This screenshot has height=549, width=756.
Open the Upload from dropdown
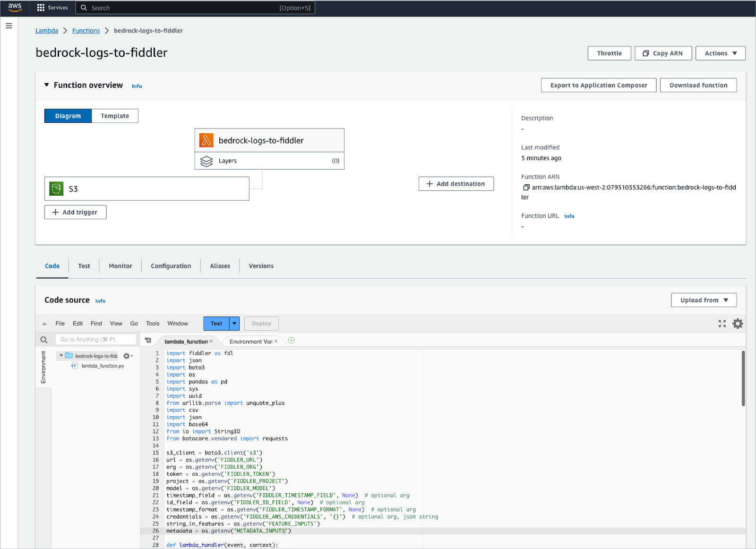[x=704, y=300]
